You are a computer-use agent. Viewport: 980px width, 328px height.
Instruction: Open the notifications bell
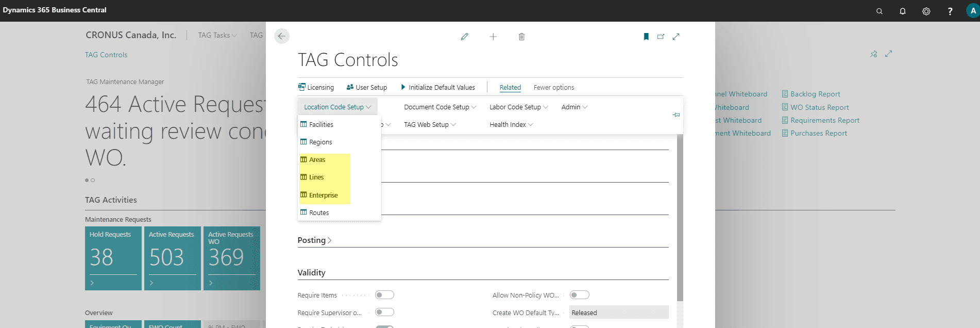click(x=903, y=11)
